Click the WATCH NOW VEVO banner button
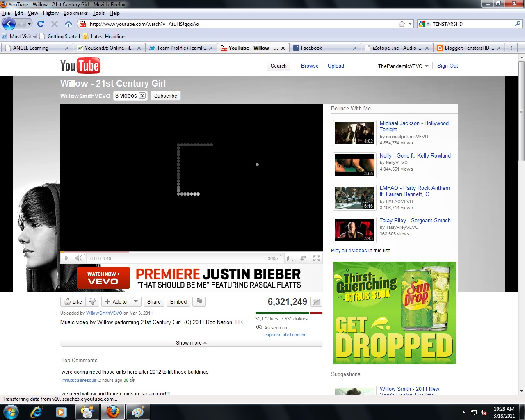The height and width of the screenshot is (420, 525). point(103,278)
